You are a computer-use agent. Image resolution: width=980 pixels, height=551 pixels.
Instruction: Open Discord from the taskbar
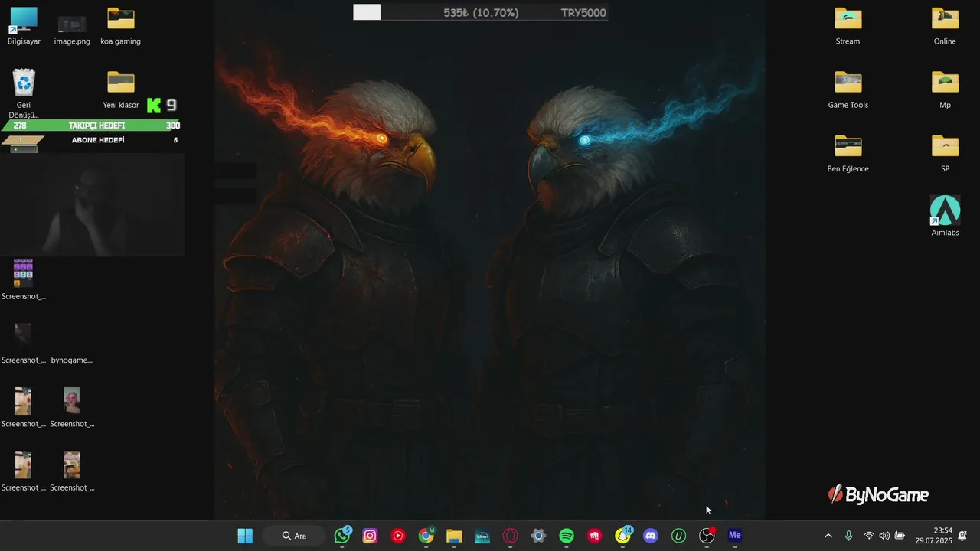pos(651,536)
